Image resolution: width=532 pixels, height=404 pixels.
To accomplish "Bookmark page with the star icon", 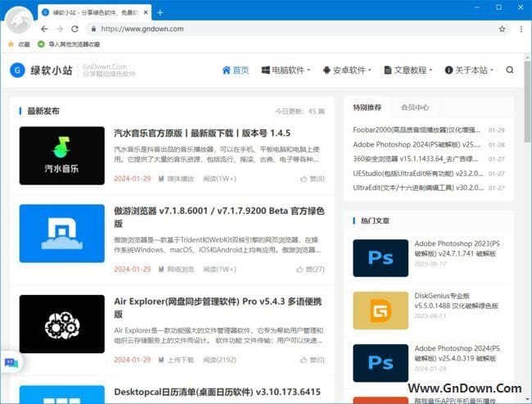I will pos(503,29).
